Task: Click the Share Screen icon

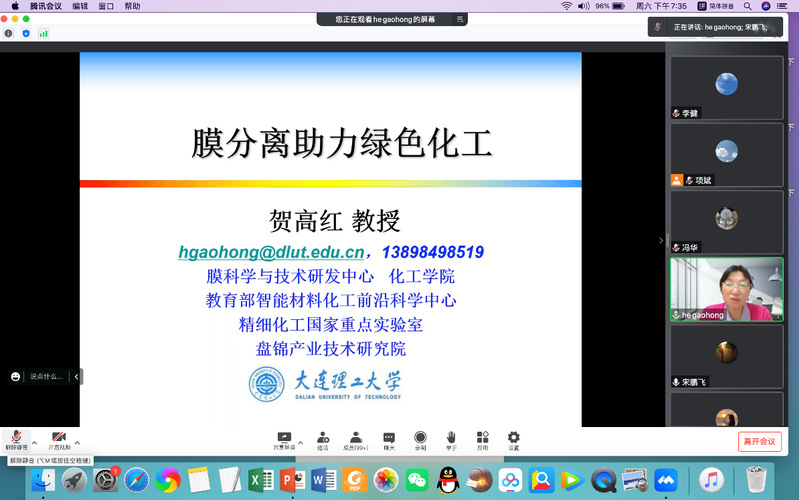Action: click(x=284, y=439)
